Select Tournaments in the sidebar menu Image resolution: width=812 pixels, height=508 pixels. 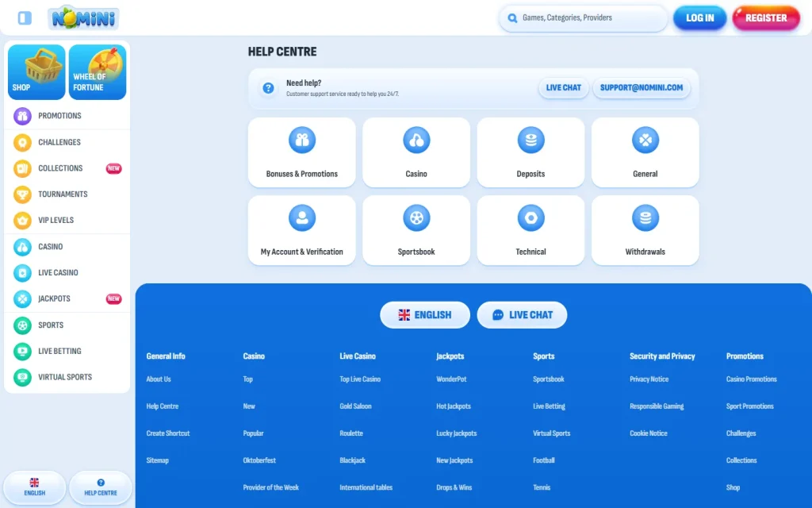click(67, 194)
